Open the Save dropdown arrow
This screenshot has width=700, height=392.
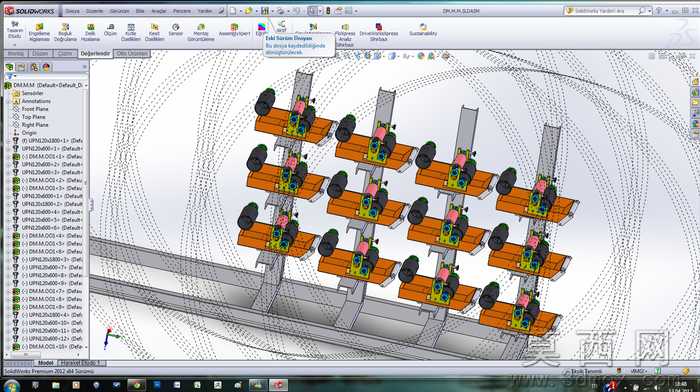coord(272,11)
